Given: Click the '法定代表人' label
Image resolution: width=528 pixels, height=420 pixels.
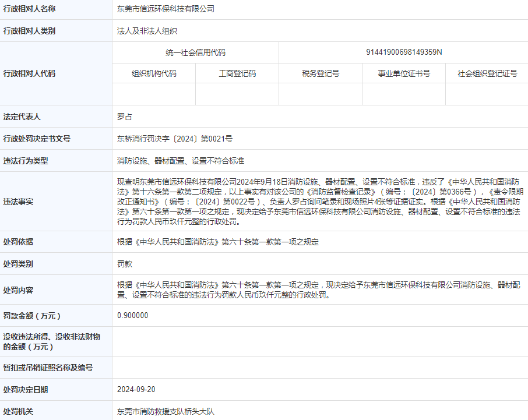Looking at the screenshot, I should click(x=22, y=117).
